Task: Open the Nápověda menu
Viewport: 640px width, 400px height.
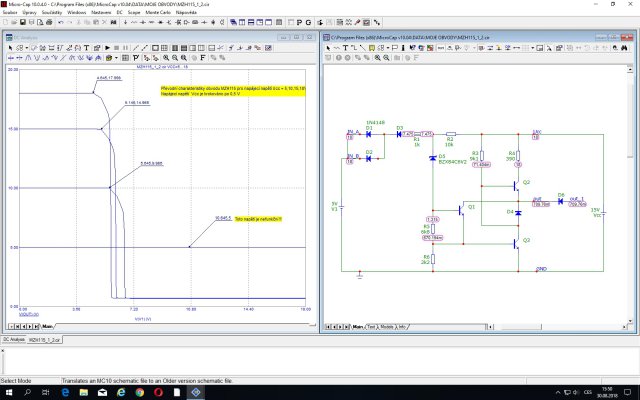Action: [186, 12]
